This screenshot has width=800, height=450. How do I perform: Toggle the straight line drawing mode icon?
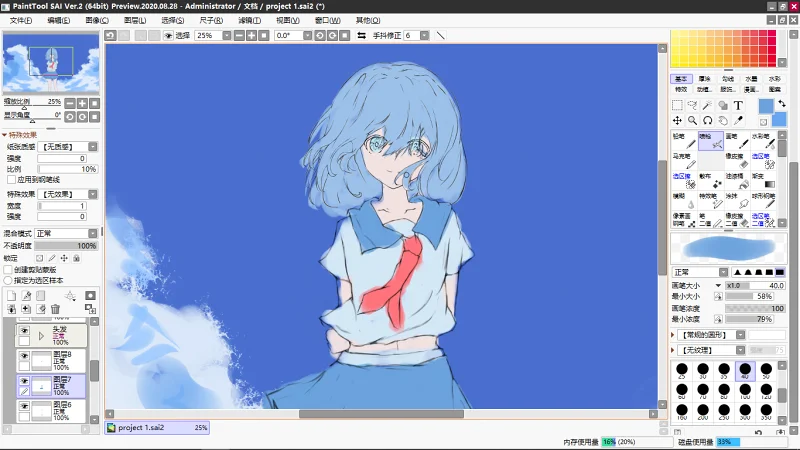[441, 35]
